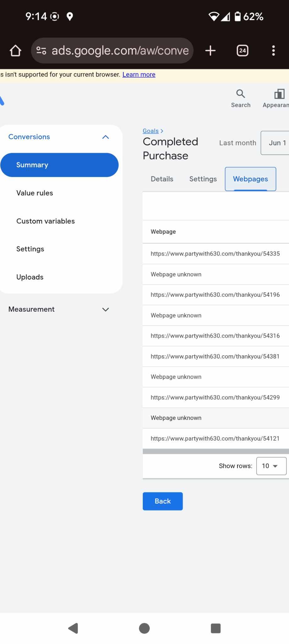Open the Show rows dropdown

point(271,466)
